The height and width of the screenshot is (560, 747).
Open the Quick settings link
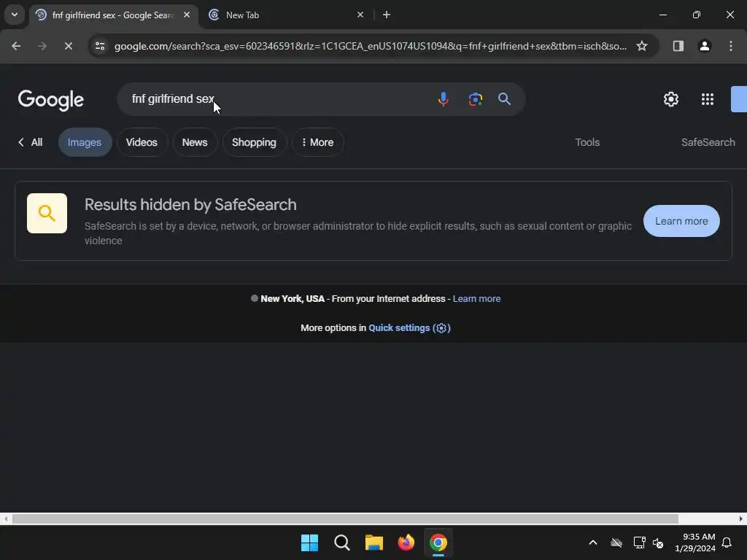click(409, 328)
